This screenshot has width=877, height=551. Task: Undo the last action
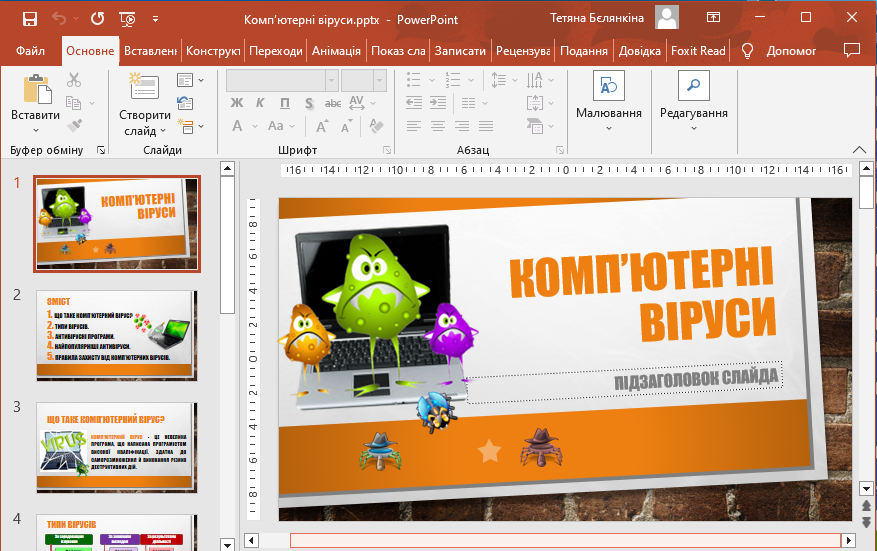pyautogui.click(x=59, y=19)
